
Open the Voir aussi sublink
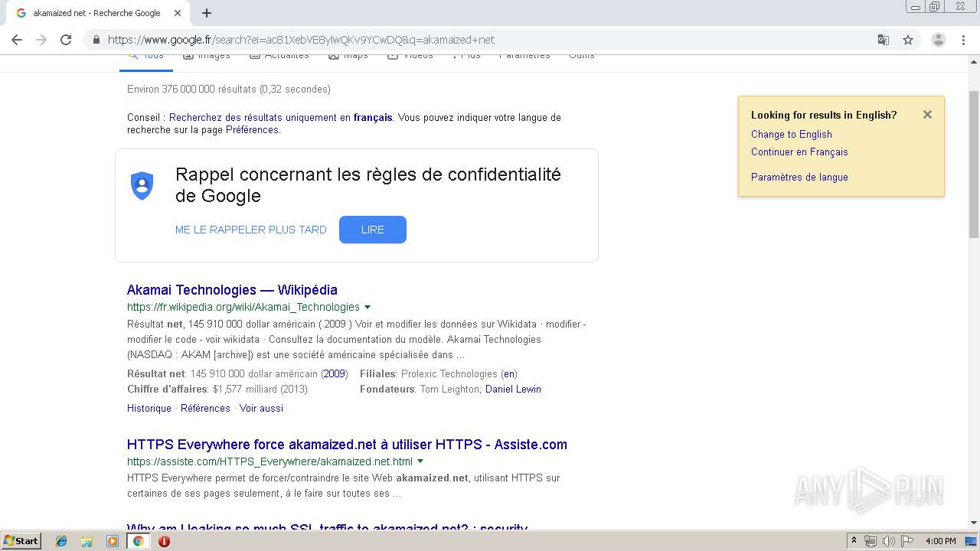(261, 408)
